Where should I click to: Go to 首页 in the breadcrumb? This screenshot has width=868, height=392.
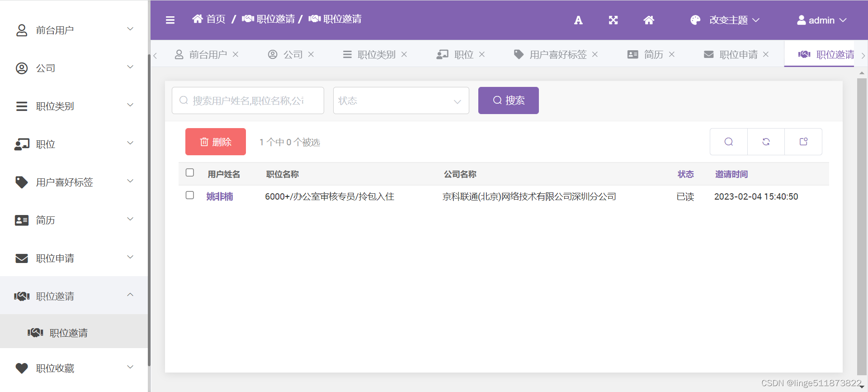(x=209, y=19)
